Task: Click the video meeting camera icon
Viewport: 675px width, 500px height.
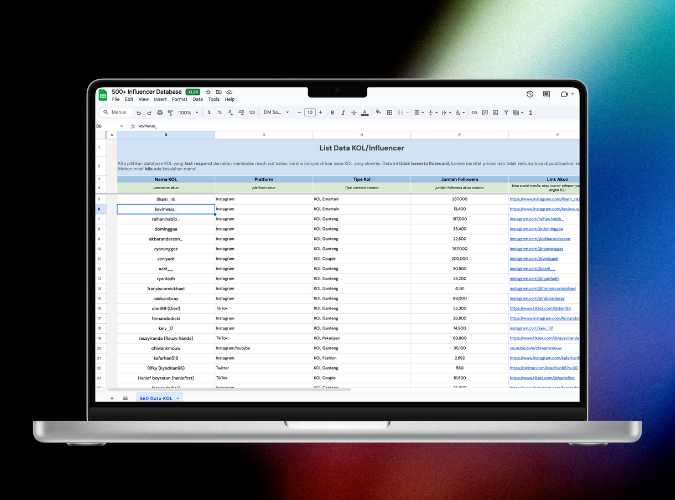Action: tap(564, 94)
